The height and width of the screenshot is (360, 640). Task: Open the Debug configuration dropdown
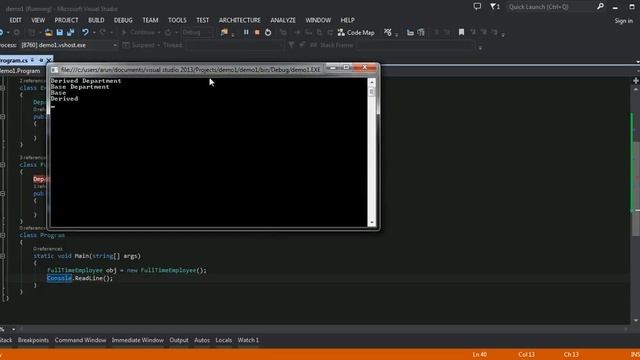point(197,32)
